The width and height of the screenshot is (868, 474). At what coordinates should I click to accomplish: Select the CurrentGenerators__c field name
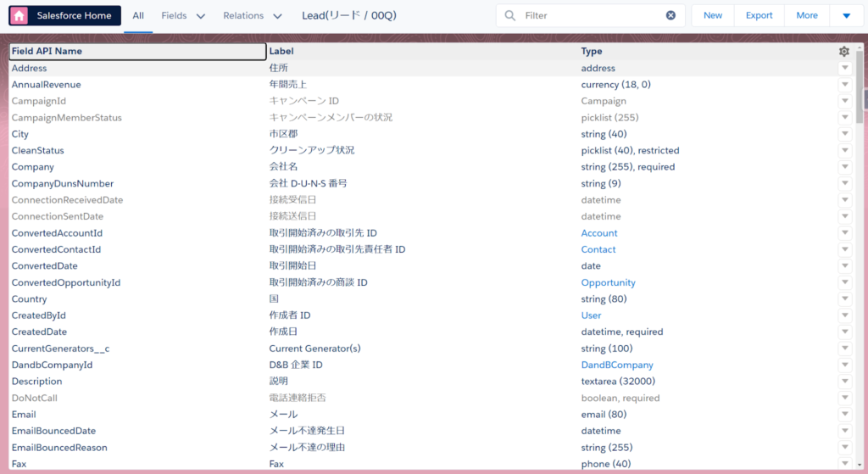tap(60, 349)
